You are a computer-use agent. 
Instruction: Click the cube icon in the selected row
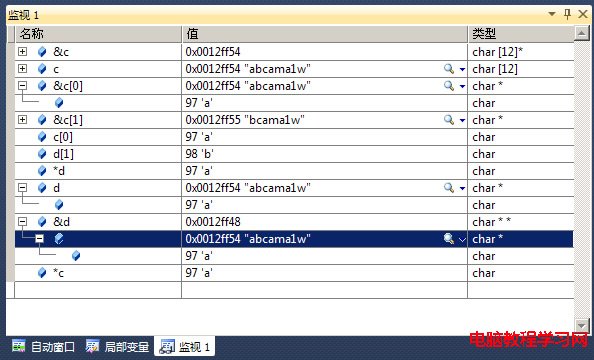59,239
